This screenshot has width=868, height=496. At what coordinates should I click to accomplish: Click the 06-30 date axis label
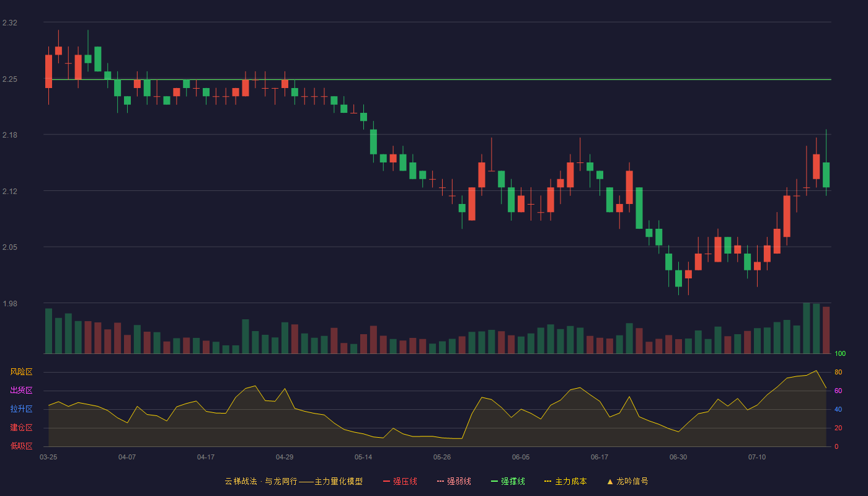point(678,457)
